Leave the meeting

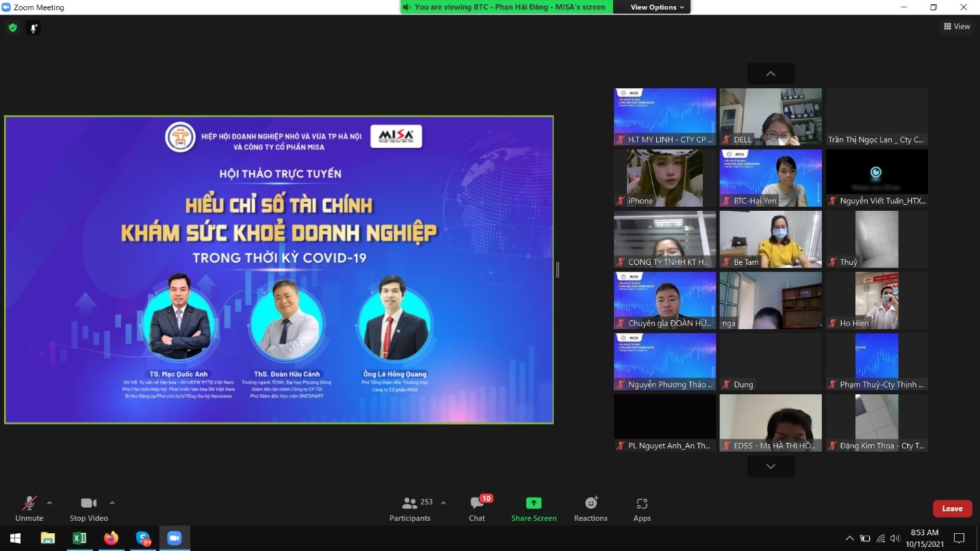[952, 509]
